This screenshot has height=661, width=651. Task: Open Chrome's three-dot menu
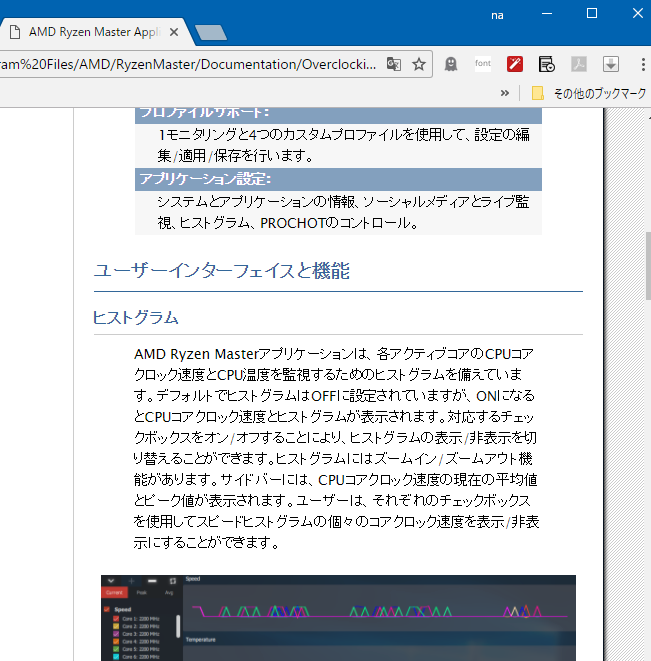pyautogui.click(x=643, y=64)
